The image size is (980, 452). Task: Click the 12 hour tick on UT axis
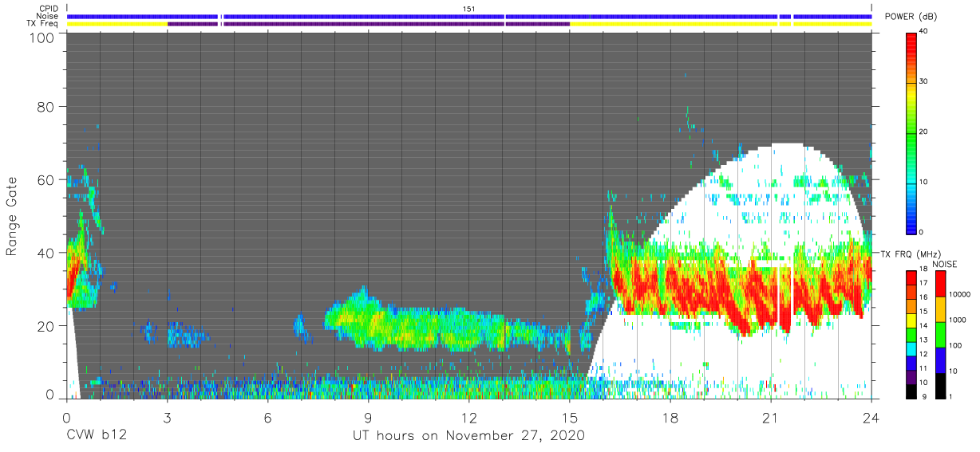coord(469,418)
